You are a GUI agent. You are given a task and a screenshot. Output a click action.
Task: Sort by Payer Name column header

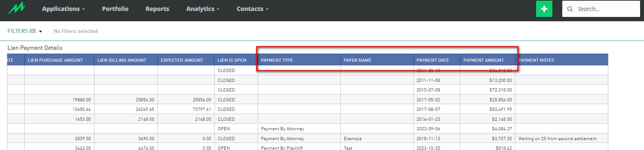[357, 60]
